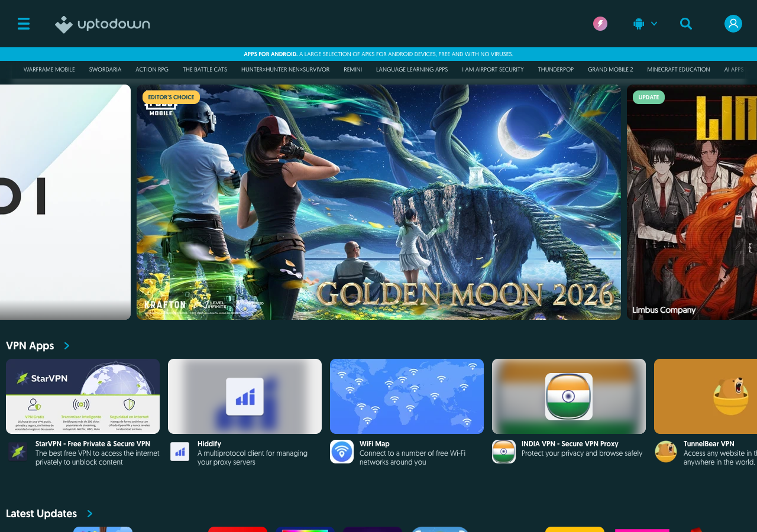The width and height of the screenshot is (757, 532).
Task: Click the UPDATE badge on Limbus Company
Action: coord(648,97)
